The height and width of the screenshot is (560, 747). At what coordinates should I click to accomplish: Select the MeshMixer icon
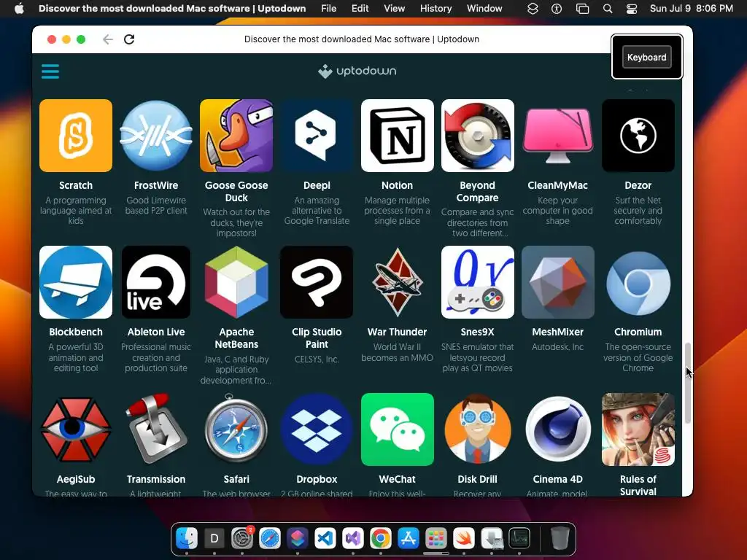click(558, 282)
